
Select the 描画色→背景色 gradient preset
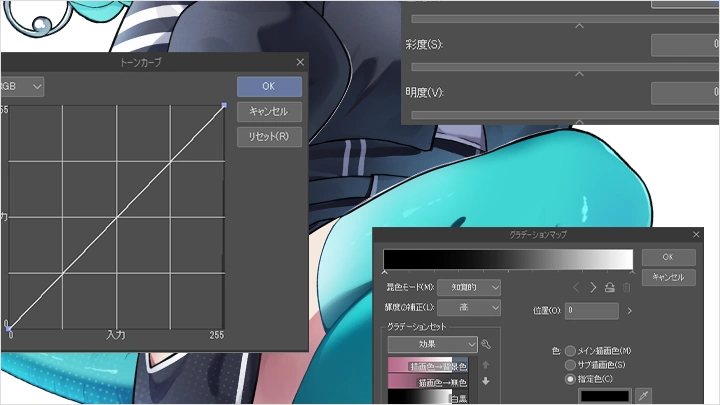[x=428, y=366]
